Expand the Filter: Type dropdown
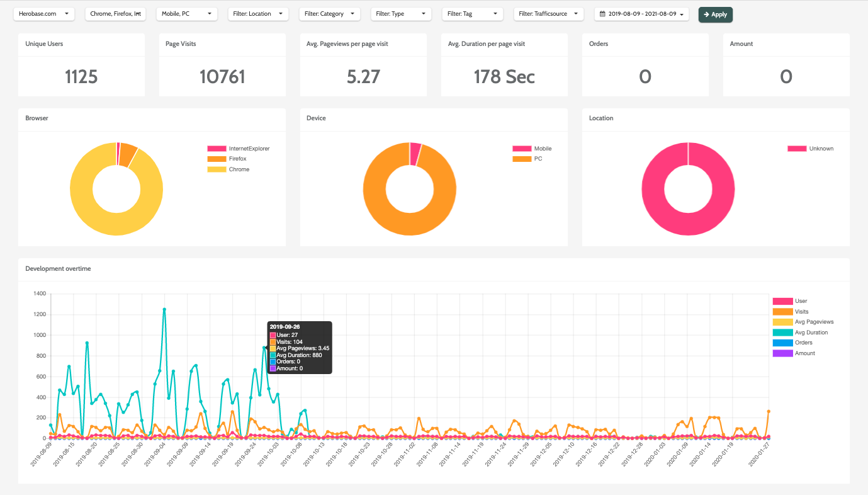The width and height of the screenshot is (868, 495). pos(401,14)
